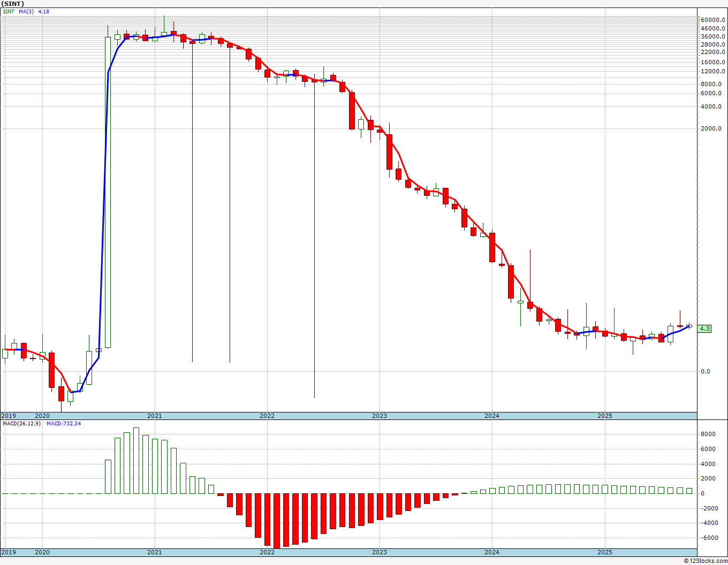Select 2020 on the MACD panel time axis
This screenshot has height=565, width=728.
[x=42, y=552]
